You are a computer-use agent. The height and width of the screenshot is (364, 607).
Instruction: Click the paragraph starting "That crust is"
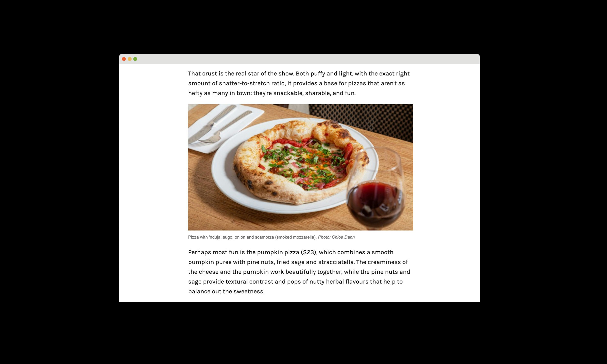[299, 83]
